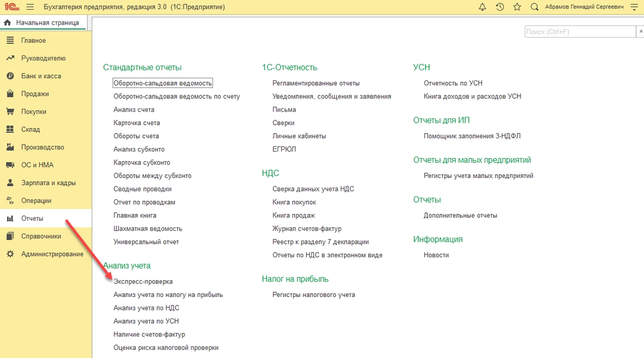644x358 pixels.
Task: Click the Продажи shopping bag icon
Action: (x=10, y=94)
